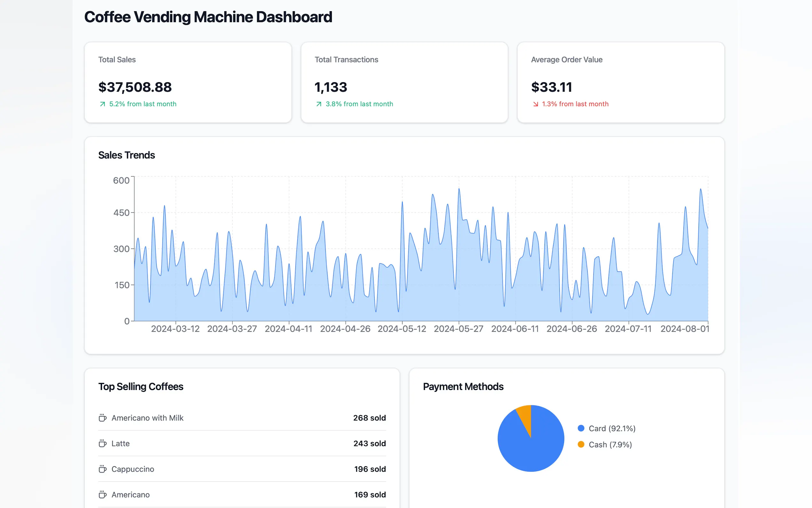Image resolution: width=812 pixels, height=508 pixels.
Task: Click the blue Card legend dot
Action: (x=581, y=428)
